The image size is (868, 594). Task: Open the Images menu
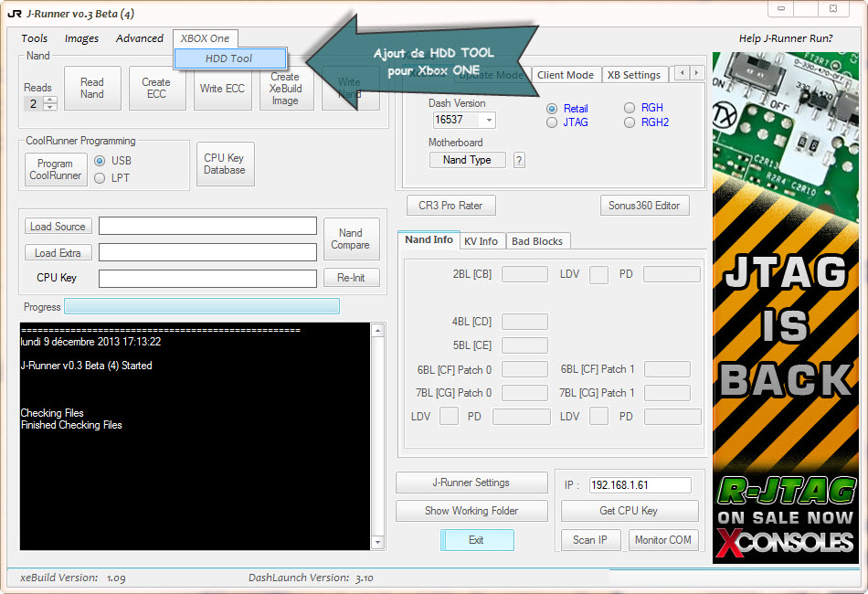[81, 38]
